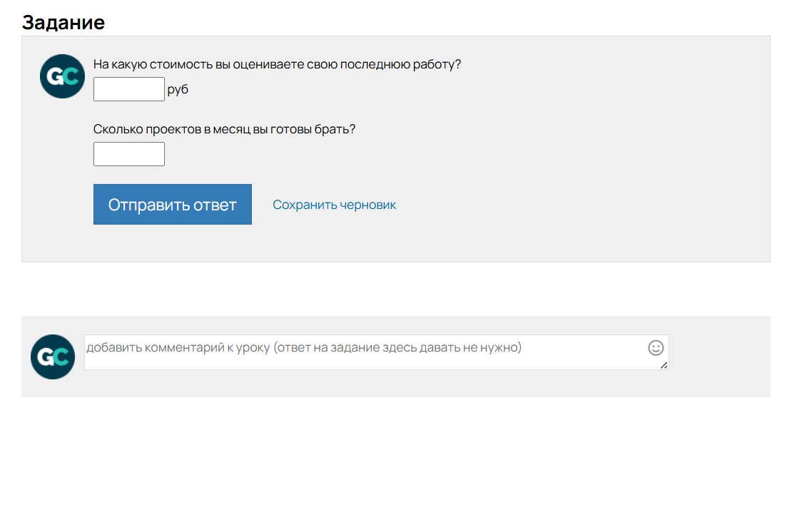Screen dimensions: 792x532
Task: Click the "Задание" heading
Action: pyautogui.click(x=65, y=21)
